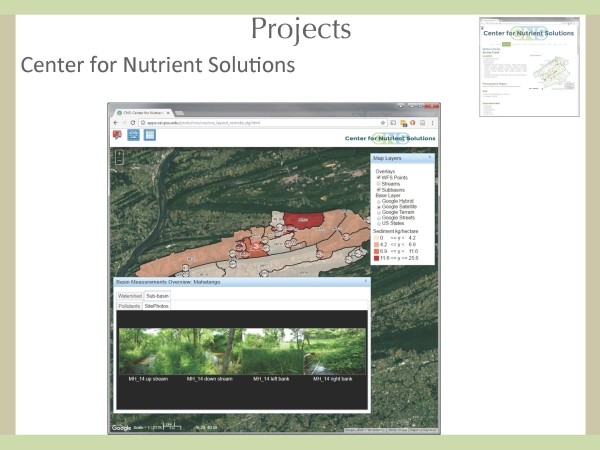Enable the Streams overlay checkbox

click(379, 184)
